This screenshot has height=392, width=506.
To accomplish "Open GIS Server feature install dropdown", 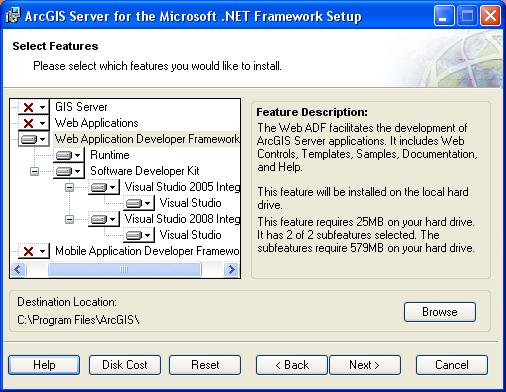I will pyautogui.click(x=34, y=107).
